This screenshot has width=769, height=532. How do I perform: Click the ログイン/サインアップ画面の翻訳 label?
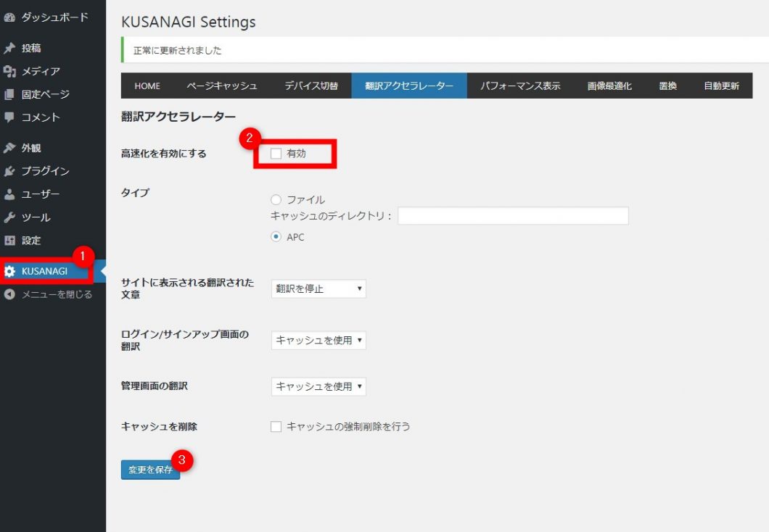pos(185,340)
